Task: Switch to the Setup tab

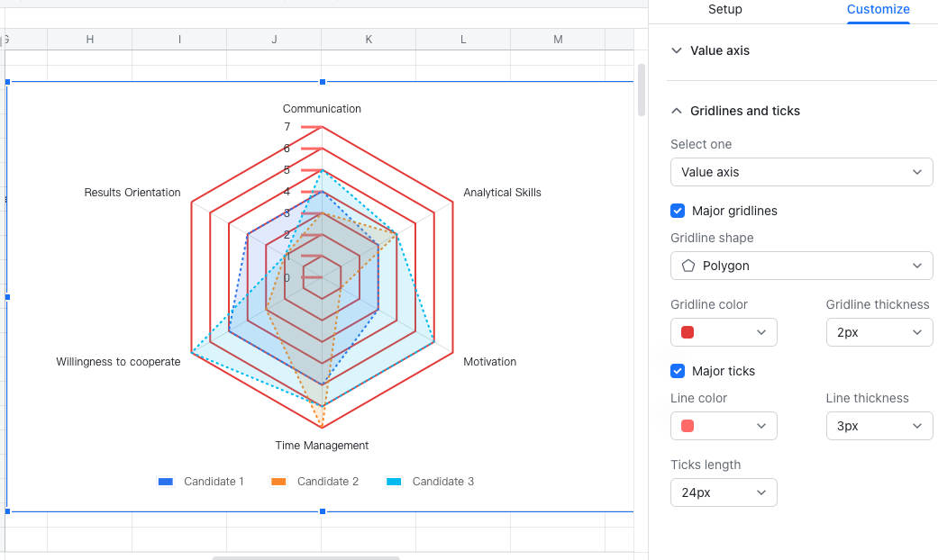Action: click(724, 10)
